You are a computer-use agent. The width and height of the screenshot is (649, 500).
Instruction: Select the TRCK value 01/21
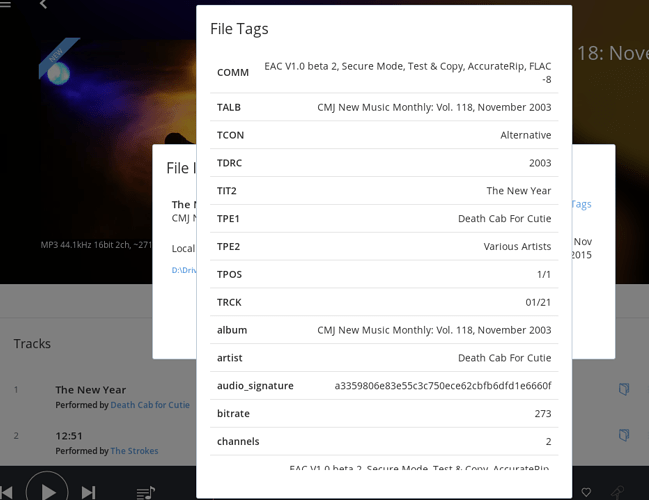(x=538, y=302)
